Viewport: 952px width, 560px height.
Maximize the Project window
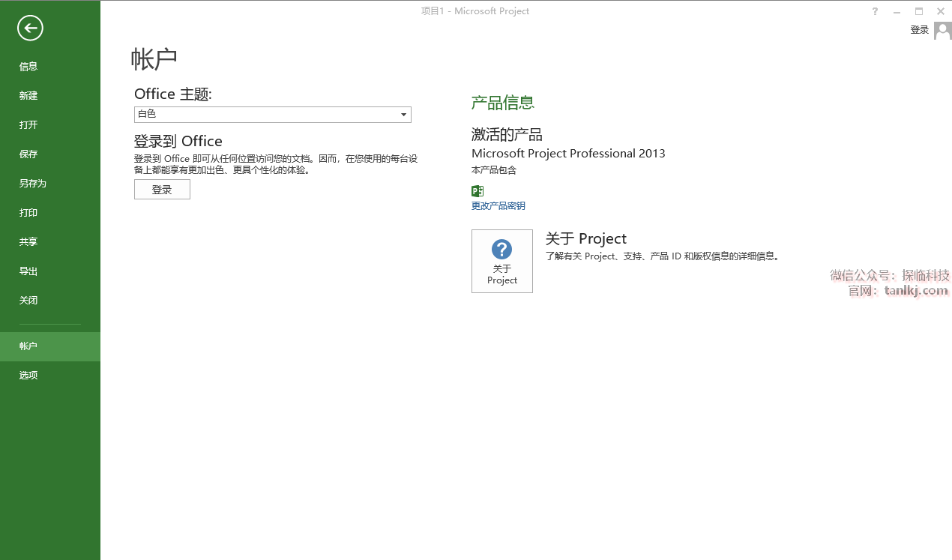point(919,11)
